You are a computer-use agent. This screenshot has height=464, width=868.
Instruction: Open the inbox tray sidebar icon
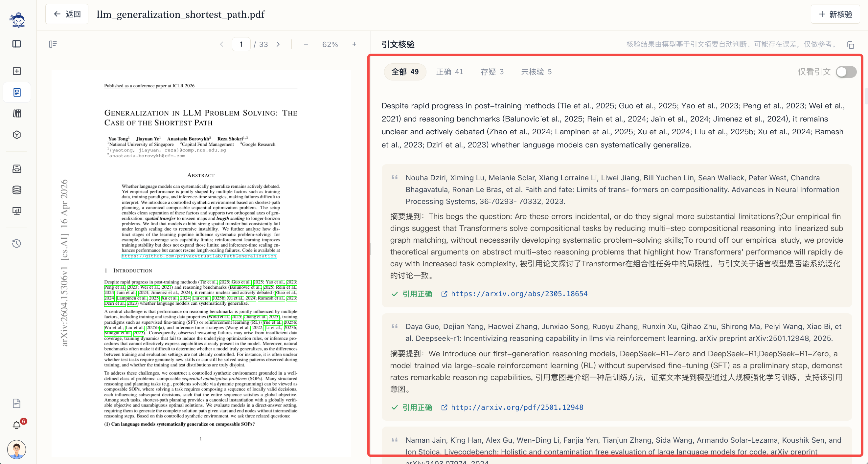coord(16,169)
